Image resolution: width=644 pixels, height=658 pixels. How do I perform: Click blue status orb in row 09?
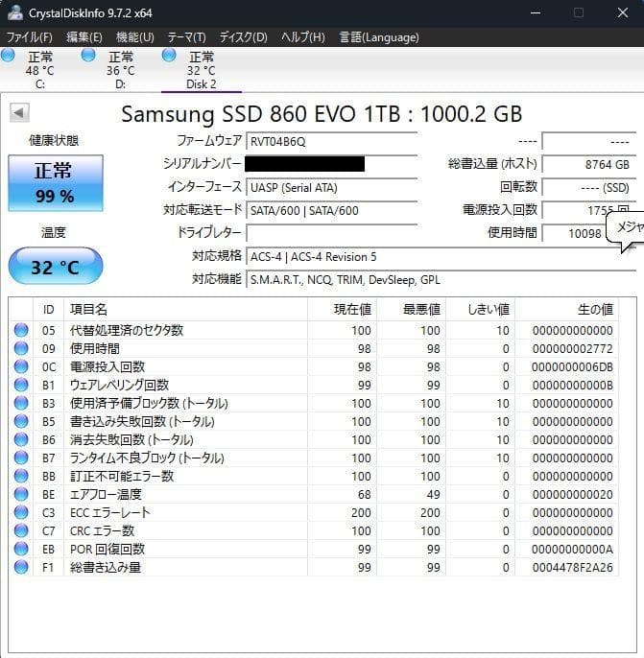(21, 348)
